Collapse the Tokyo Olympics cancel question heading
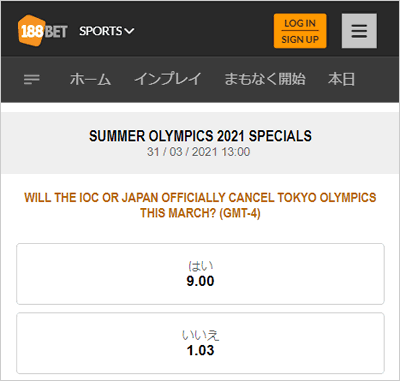400x381 pixels. point(200,205)
